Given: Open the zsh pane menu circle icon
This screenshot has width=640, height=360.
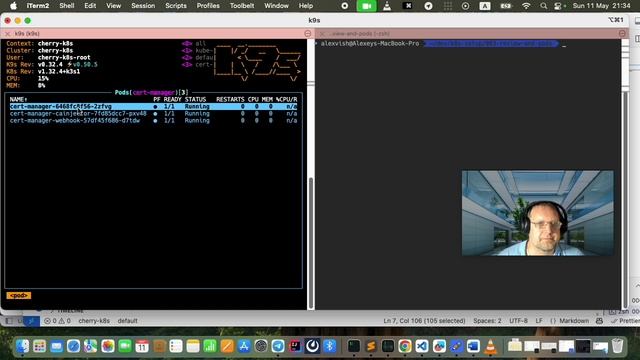Looking at the screenshot, I should 622,33.
